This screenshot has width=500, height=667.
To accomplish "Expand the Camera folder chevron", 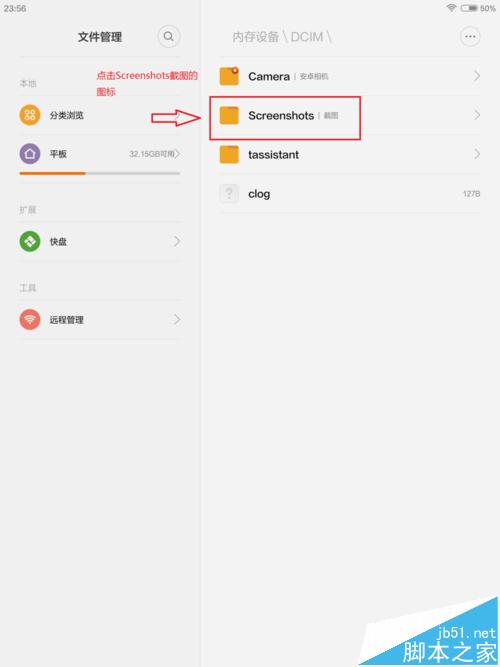I will (x=477, y=76).
